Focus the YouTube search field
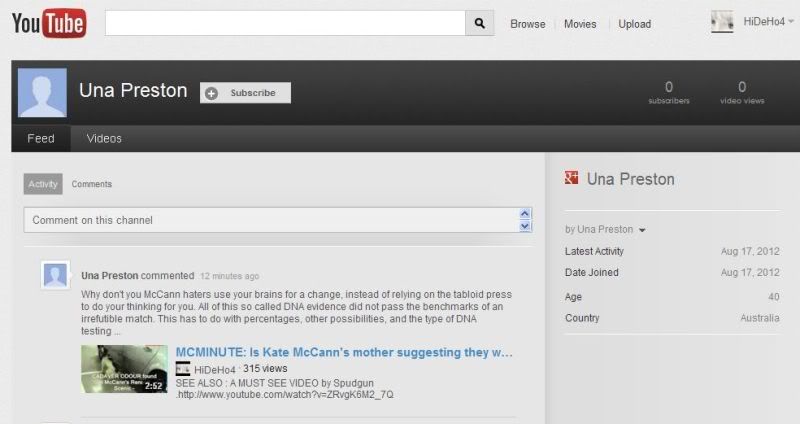The width and height of the screenshot is (800, 424). point(285,23)
